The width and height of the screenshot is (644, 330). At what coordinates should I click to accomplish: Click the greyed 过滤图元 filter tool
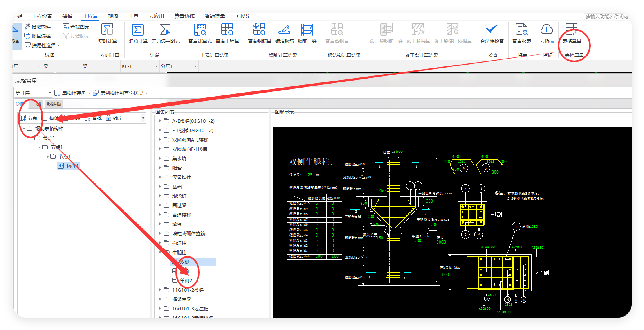pos(76,36)
